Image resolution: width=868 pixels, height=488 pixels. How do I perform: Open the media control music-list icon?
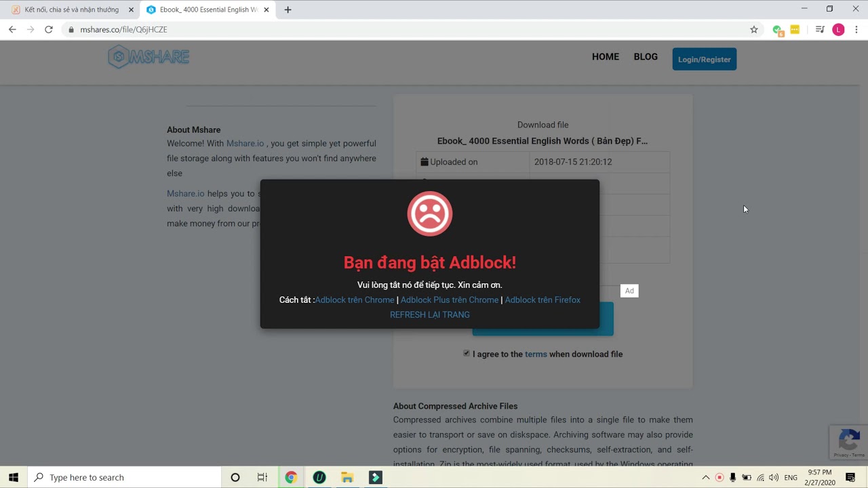820,30
